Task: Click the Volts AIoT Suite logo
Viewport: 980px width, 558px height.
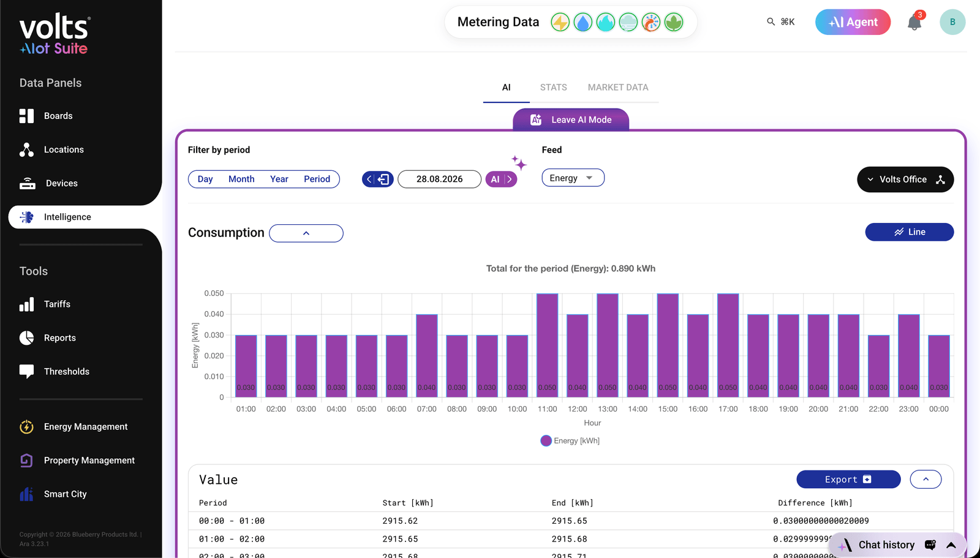Action: click(55, 34)
